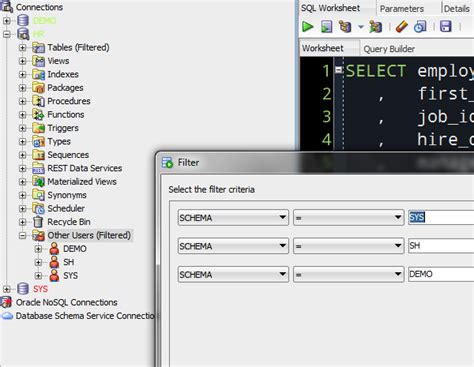
Task: Click the DEMO user person icon
Action: coord(54,249)
